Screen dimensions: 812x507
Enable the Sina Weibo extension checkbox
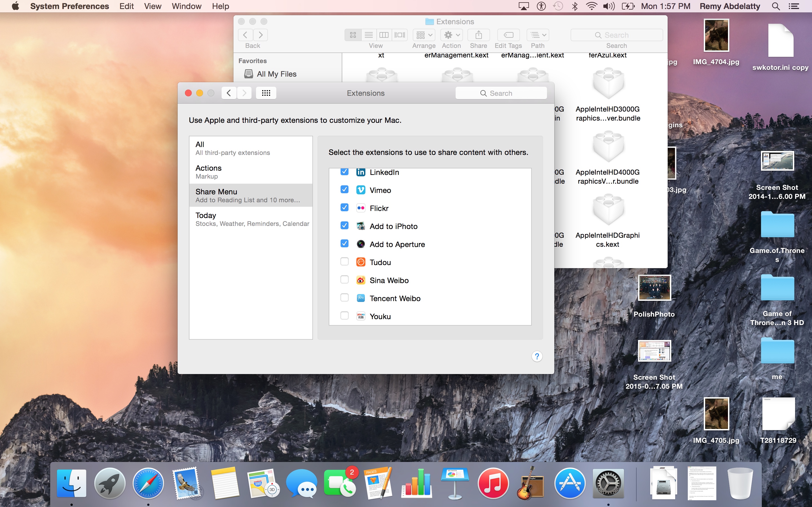344,280
